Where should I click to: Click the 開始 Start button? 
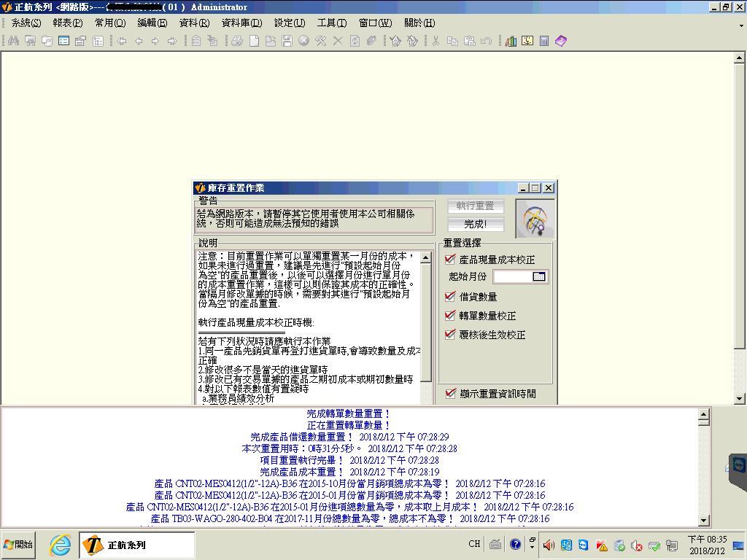(18, 545)
